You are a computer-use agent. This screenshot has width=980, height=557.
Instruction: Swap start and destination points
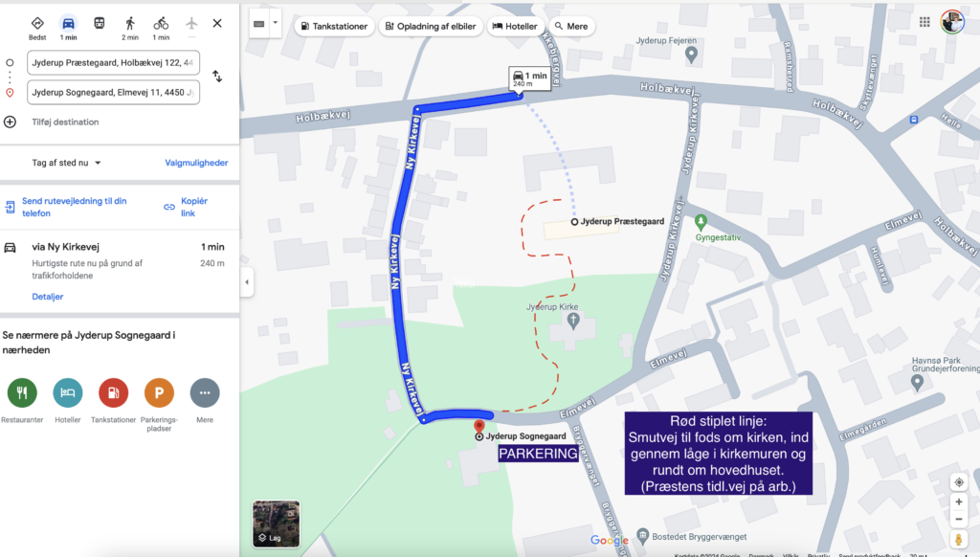tap(217, 77)
